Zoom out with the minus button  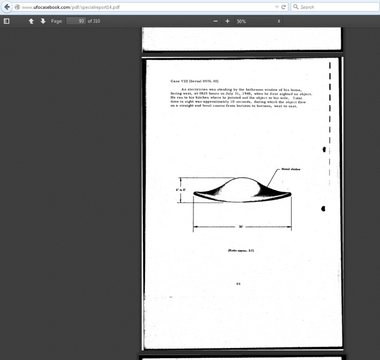click(x=215, y=21)
